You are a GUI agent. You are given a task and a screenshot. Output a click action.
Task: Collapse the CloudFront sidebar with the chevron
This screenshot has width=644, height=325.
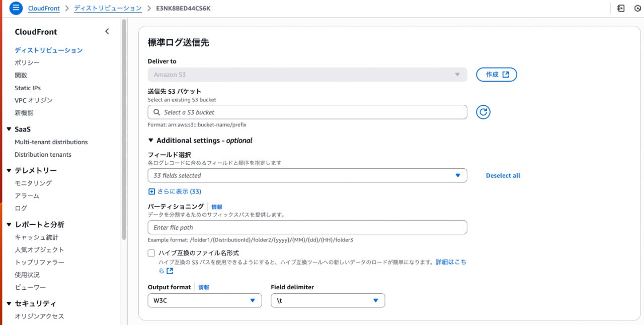click(x=107, y=32)
